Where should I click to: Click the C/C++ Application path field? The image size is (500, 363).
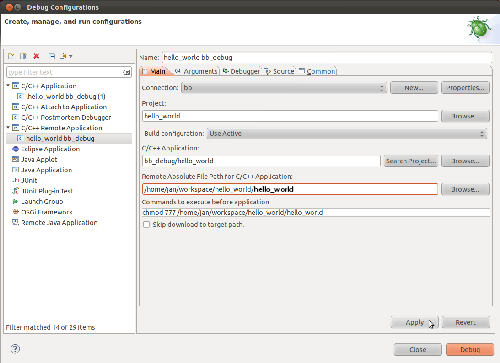[x=261, y=161]
